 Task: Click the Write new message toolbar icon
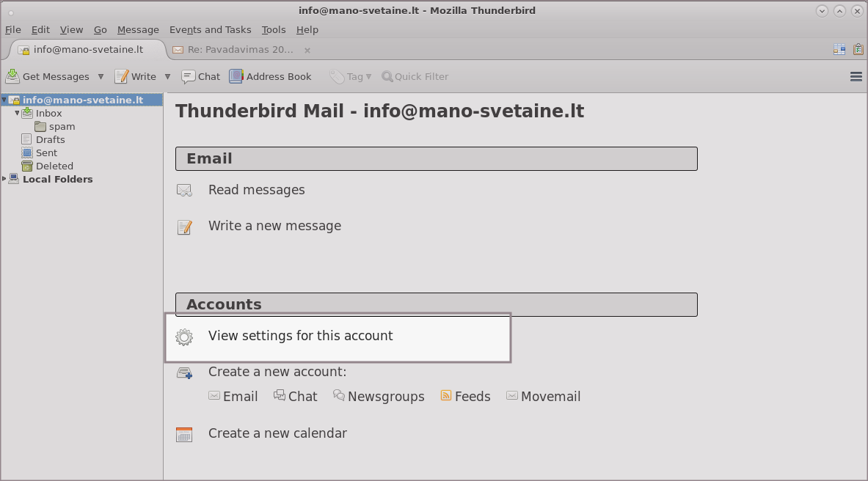click(x=122, y=76)
